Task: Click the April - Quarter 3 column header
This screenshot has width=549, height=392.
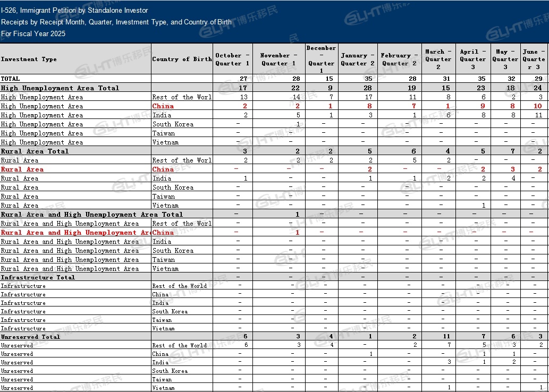Action: pos(472,59)
